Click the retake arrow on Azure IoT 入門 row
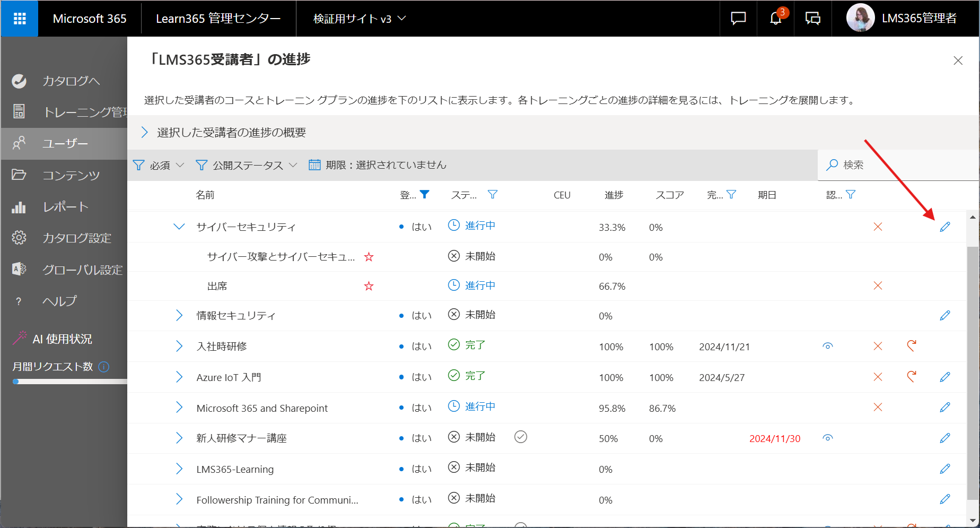980x528 pixels. 912,377
